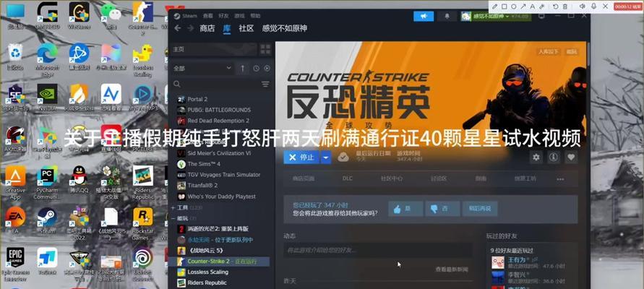Click the thumbs up recommend button

click(x=405, y=209)
